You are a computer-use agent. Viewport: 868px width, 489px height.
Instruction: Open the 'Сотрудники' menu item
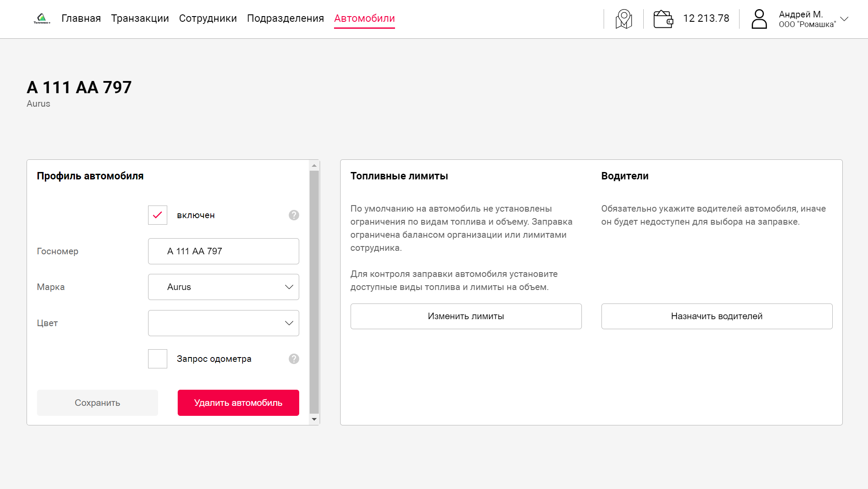pyautogui.click(x=208, y=18)
